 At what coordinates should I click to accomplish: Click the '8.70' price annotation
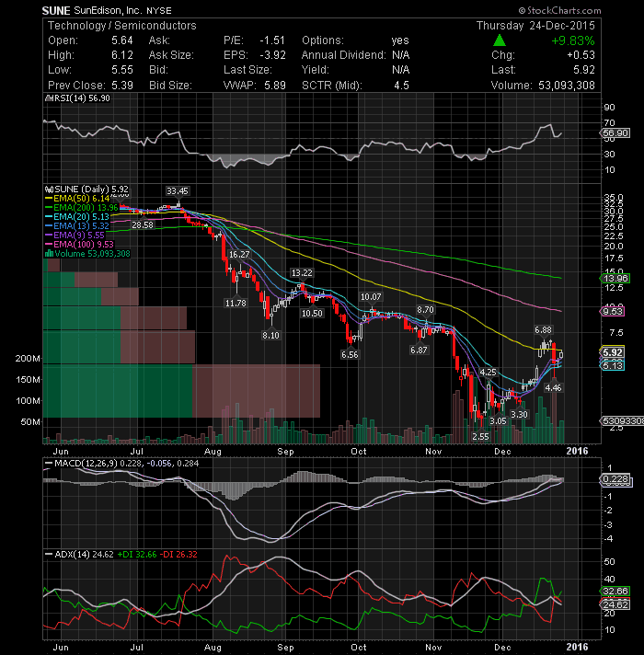(425, 309)
